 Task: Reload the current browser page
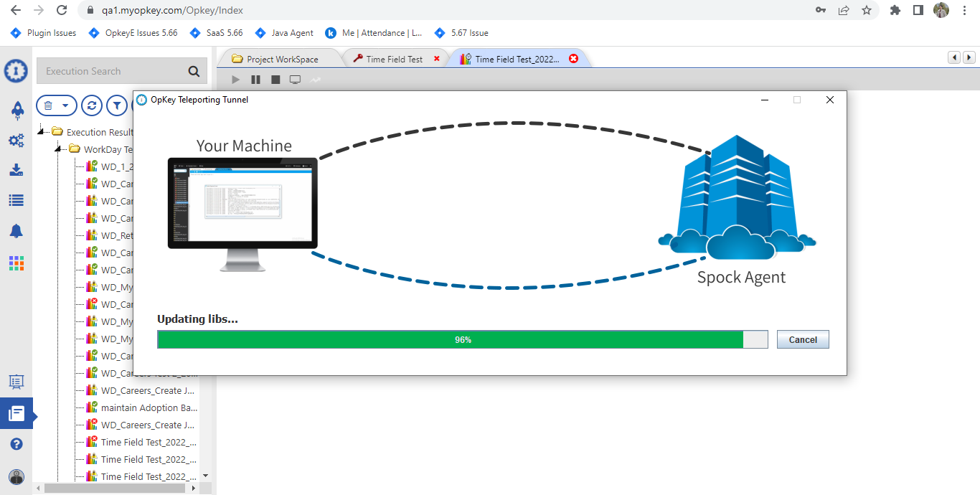point(62,10)
